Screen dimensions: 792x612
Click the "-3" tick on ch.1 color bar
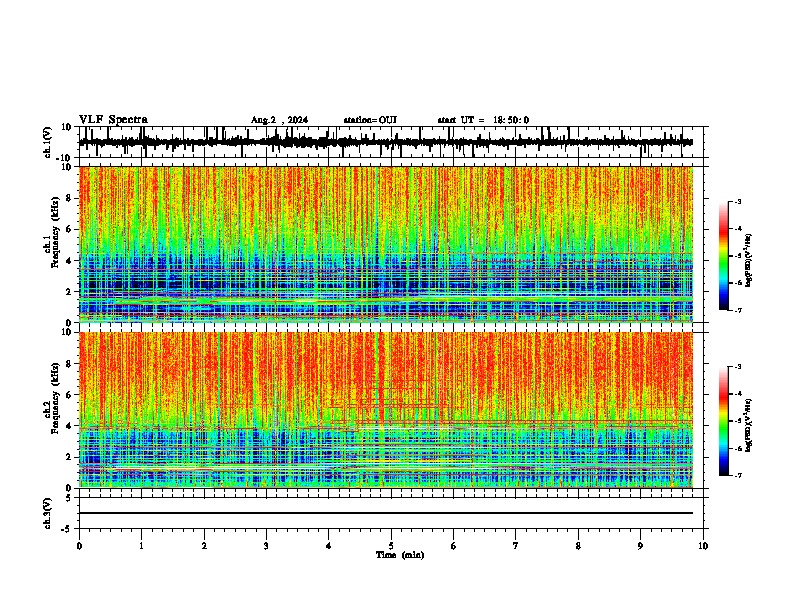pyautogui.click(x=738, y=202)
